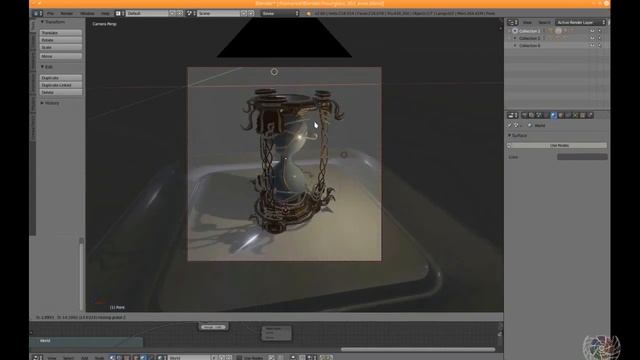This screenshot has width=640, height=360.
Task: Toggle visibility eye of Collection 6
Action: coord(592,46)
